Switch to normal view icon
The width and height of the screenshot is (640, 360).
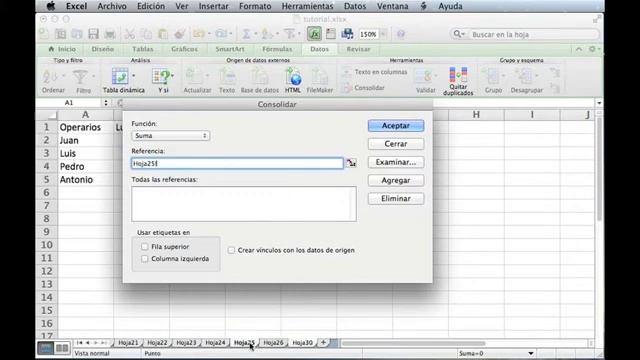45,348
